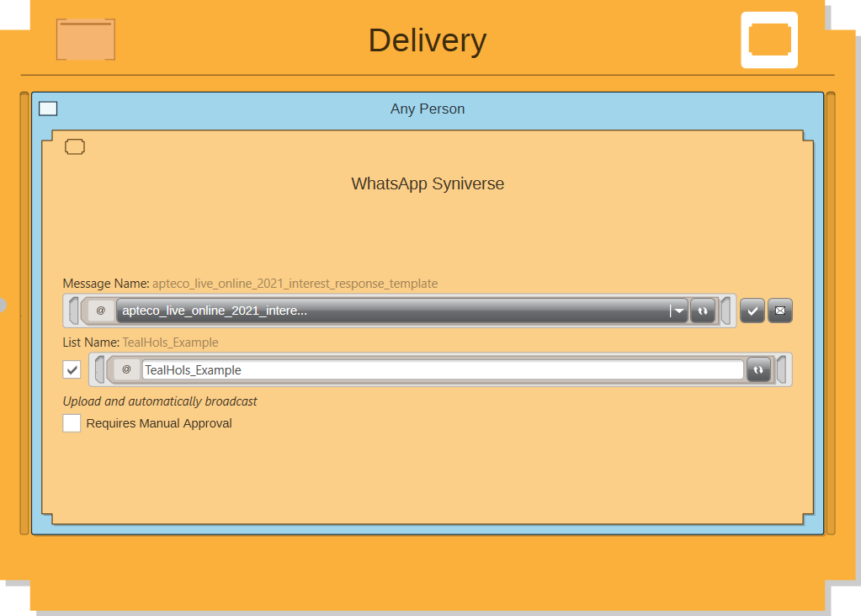861x616 pixels.
Task: Enable the Requires Manual Approval checkbox
Action: (72, 423)
